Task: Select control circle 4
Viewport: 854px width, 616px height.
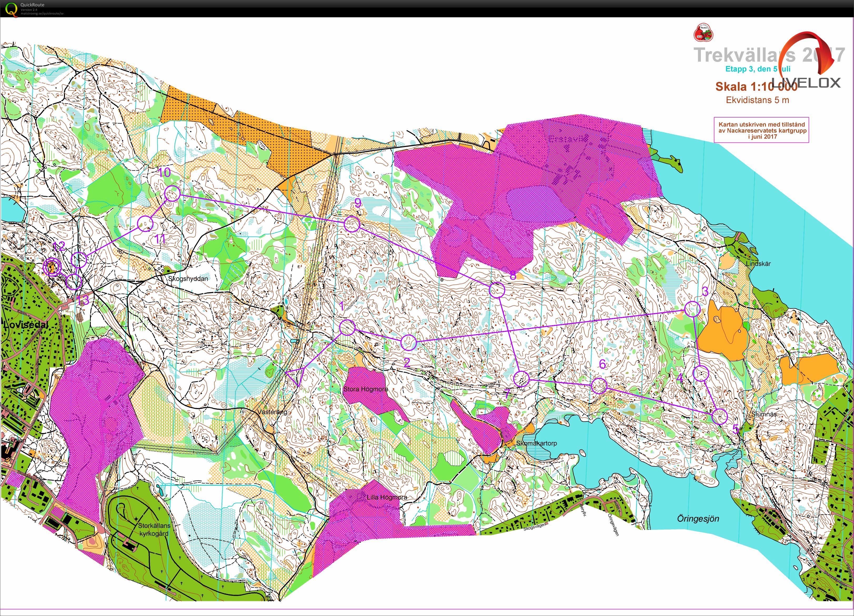Action: coord(701,373)
